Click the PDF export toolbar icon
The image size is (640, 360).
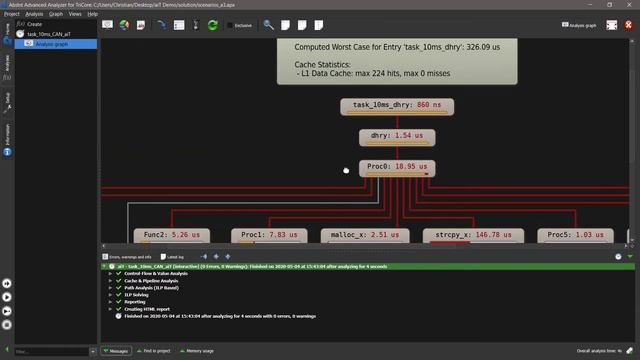tap(141, 25)
